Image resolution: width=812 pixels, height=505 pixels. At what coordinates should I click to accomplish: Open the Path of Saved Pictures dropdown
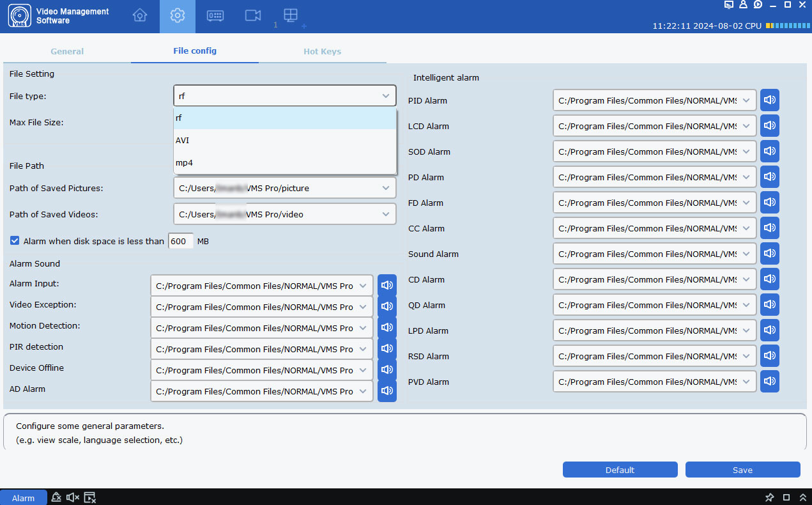coord(385,187)
